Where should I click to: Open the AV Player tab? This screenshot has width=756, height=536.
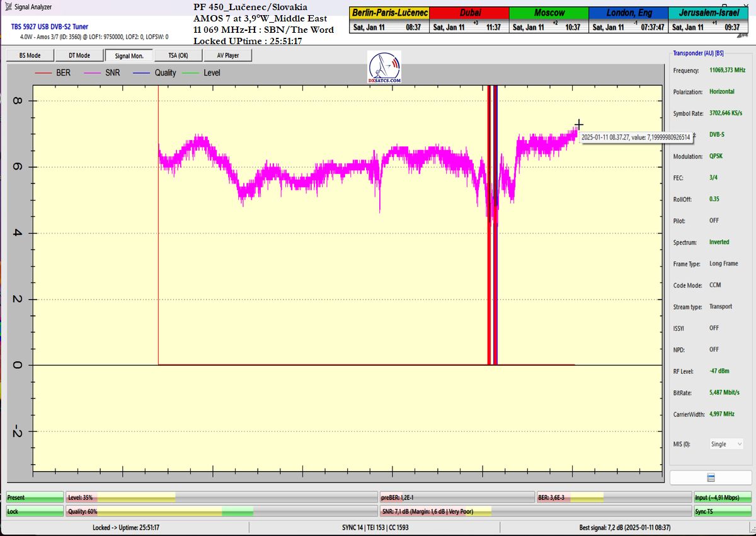pyautogui.click(x=228, y=55)
